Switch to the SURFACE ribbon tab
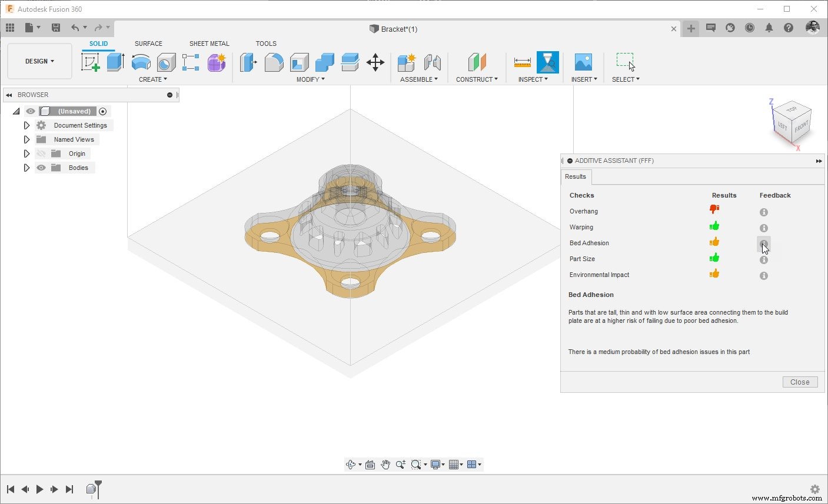The image size is (828, 504). (x=148, y=43)
